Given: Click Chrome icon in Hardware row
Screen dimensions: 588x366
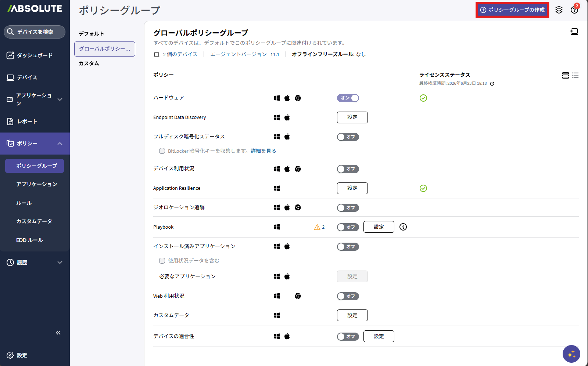Looking at the screenshot, I should point(298,98).
